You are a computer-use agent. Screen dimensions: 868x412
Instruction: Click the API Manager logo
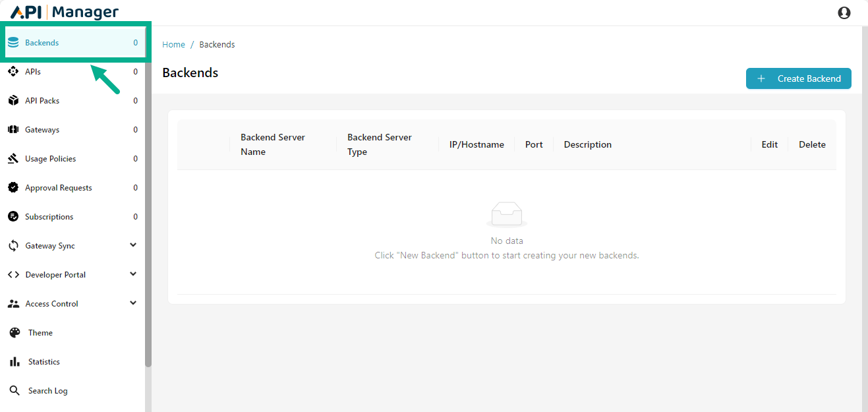63,11
